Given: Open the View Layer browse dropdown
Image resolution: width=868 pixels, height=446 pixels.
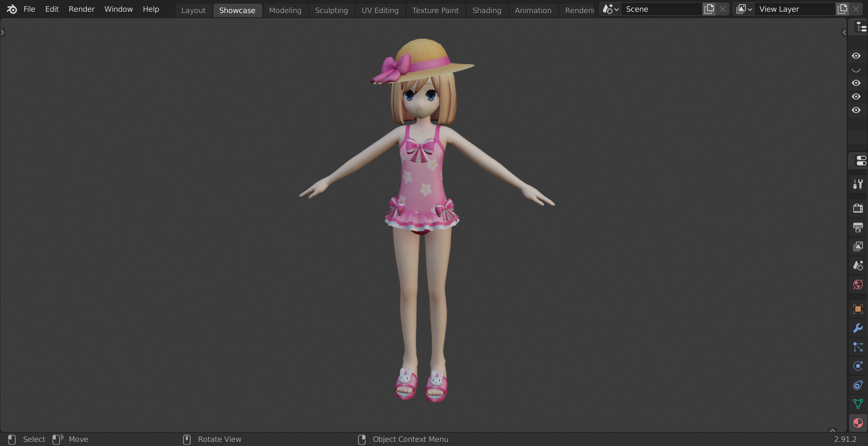Looking at the screenshot, I should coord(744,9).
